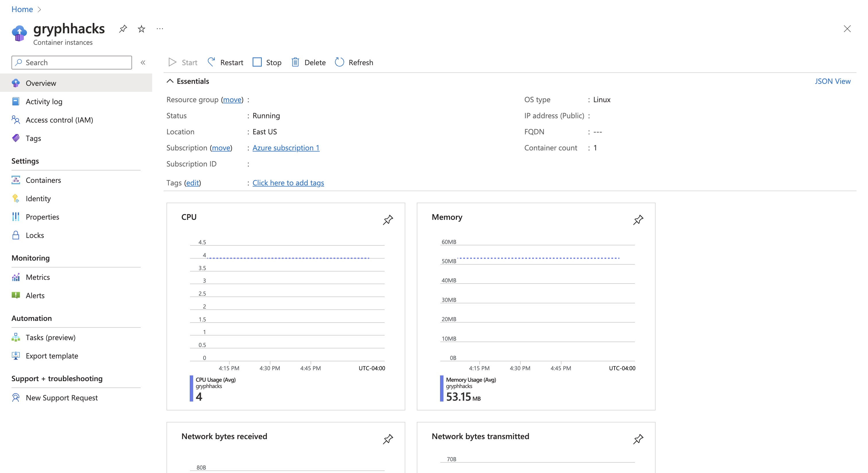The height and width of the screenshot is (473, 868).
Task: Open Metrics under Monitoring
Action: tap(38, 277)
